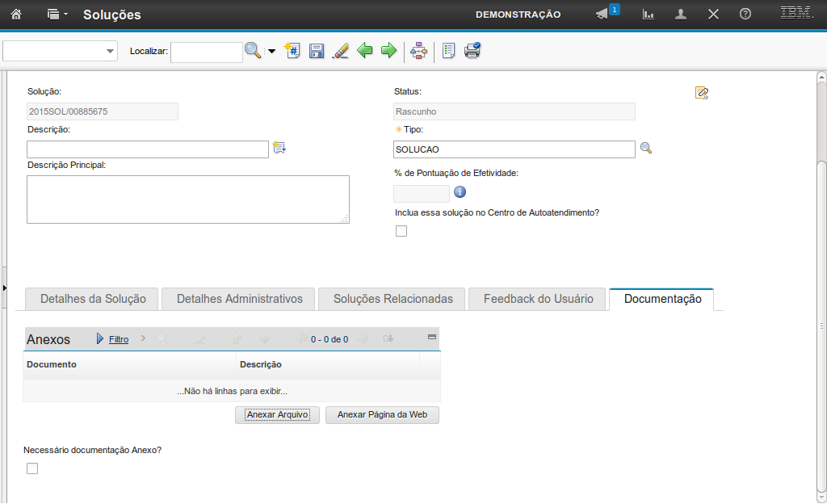827x504 pixels.
Task: Click the Anexar Arquivo button
Action: (x=277, y=415)
